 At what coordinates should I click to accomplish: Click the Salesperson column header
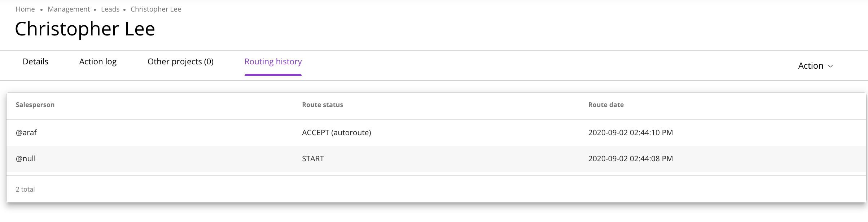tap(35, 105)
